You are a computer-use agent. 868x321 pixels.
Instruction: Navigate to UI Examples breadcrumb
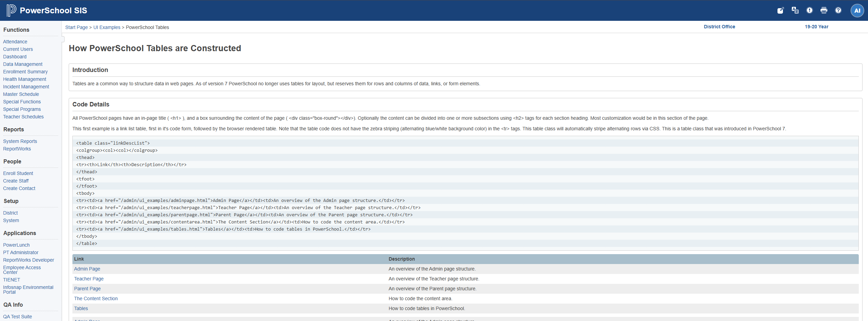(107, 27)
